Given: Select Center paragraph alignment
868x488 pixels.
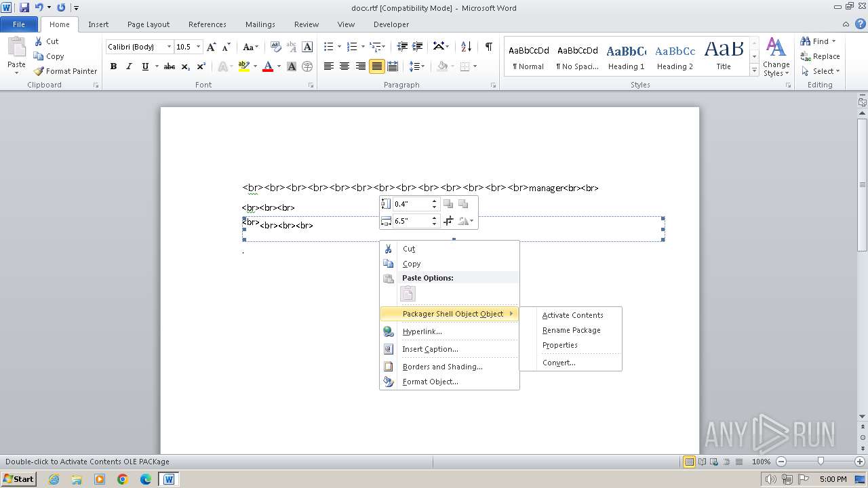Looking at the screenshot, I should (x=344, y=66).
